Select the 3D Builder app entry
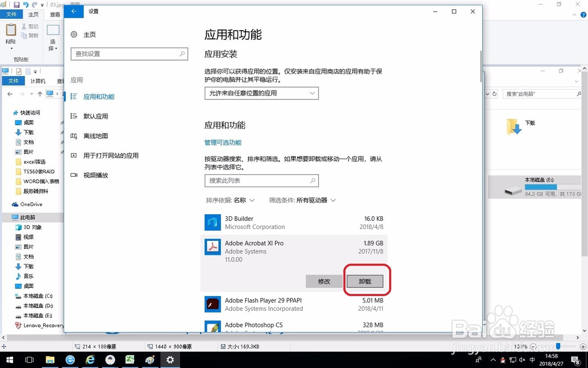 pos(294,223)
